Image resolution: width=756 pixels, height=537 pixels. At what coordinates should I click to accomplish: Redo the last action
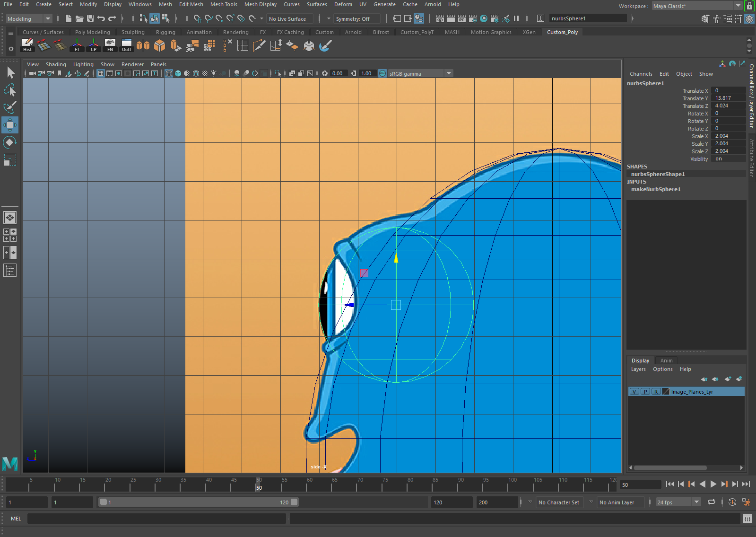coord(112,18)
